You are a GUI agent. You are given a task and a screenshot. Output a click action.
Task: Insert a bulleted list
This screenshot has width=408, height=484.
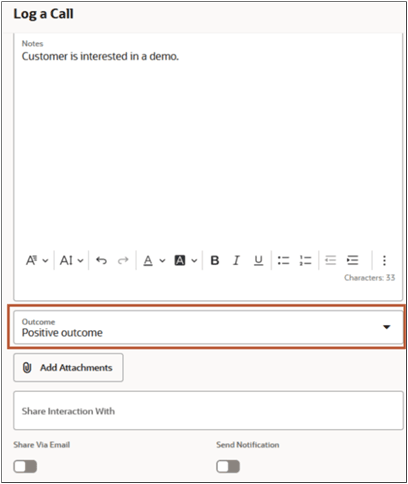click(284, 260)
